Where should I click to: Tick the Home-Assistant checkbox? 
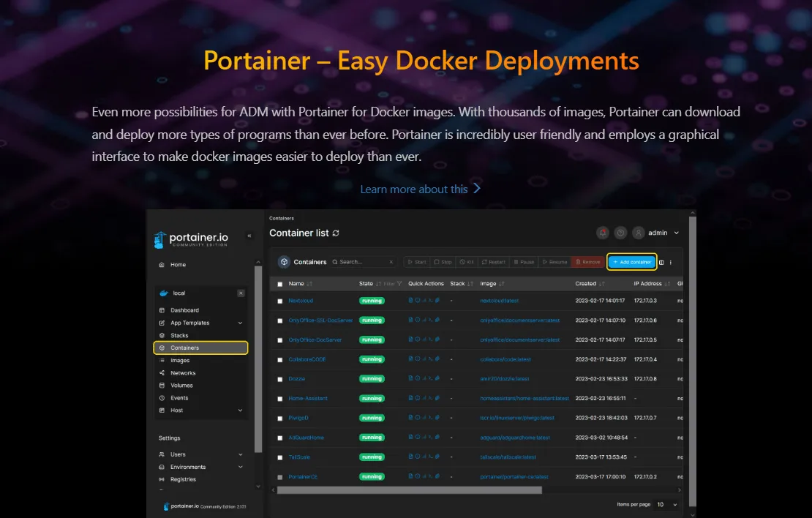point(280,399)
